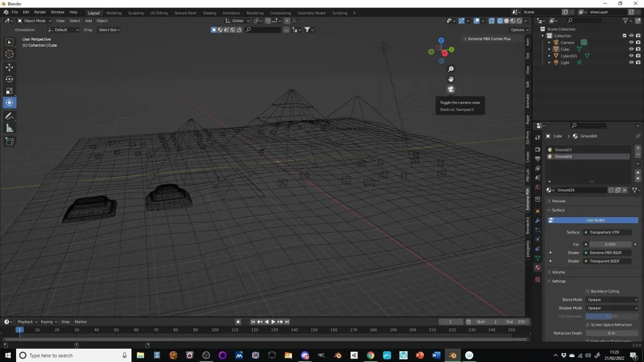
Task: Click the zoom magnifier viewport icon
Action: (451, 69)
